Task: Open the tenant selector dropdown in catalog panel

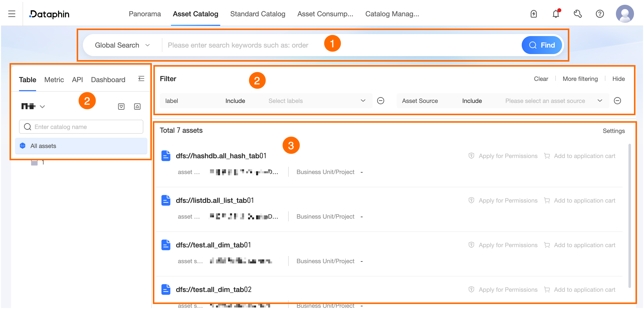Action: click(x=33, y=106)
